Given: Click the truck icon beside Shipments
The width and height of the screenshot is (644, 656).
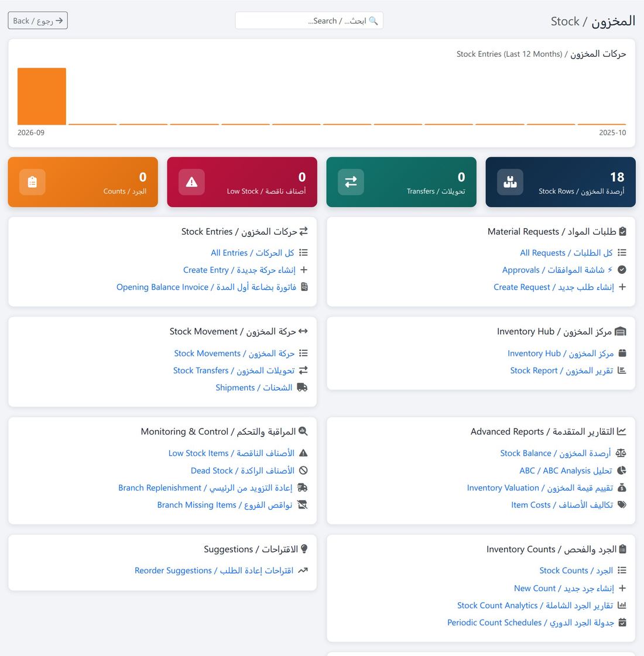Looking at the screenshot, I should point(302,387).
